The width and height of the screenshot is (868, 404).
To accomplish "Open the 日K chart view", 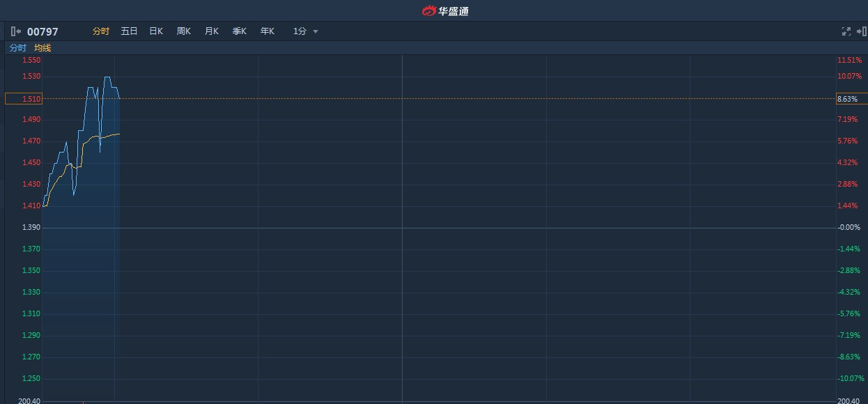I will click(x=156, y=31).
